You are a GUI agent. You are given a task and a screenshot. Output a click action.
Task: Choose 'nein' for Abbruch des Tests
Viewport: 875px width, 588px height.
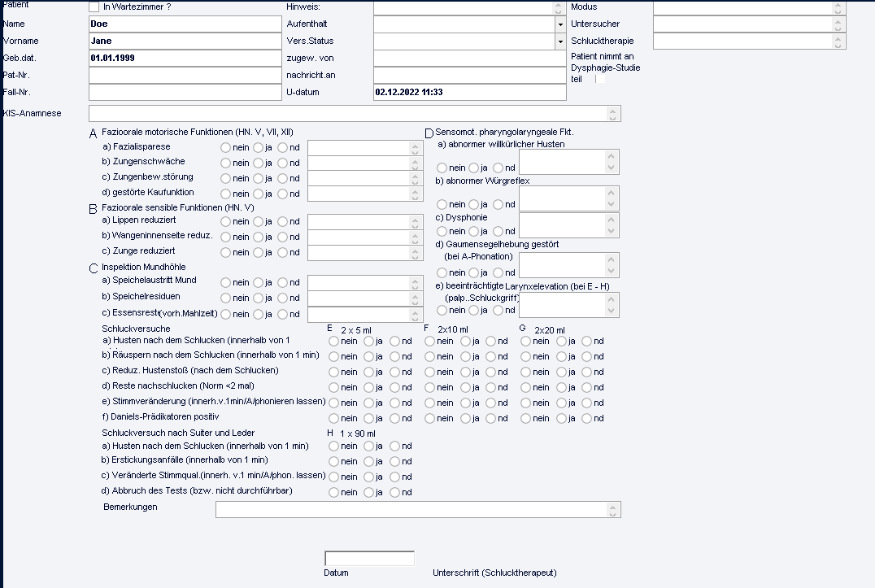334,492
